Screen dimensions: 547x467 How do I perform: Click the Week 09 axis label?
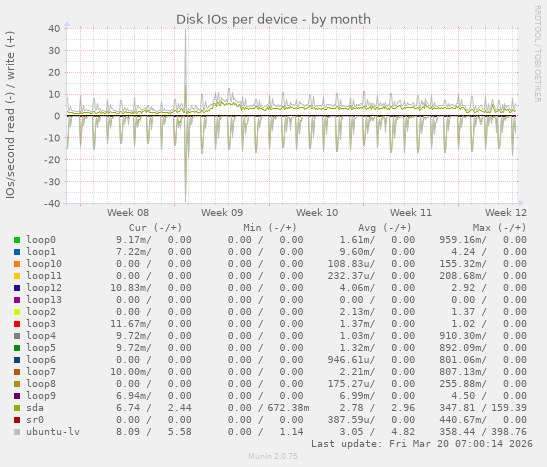coord(222,212)
